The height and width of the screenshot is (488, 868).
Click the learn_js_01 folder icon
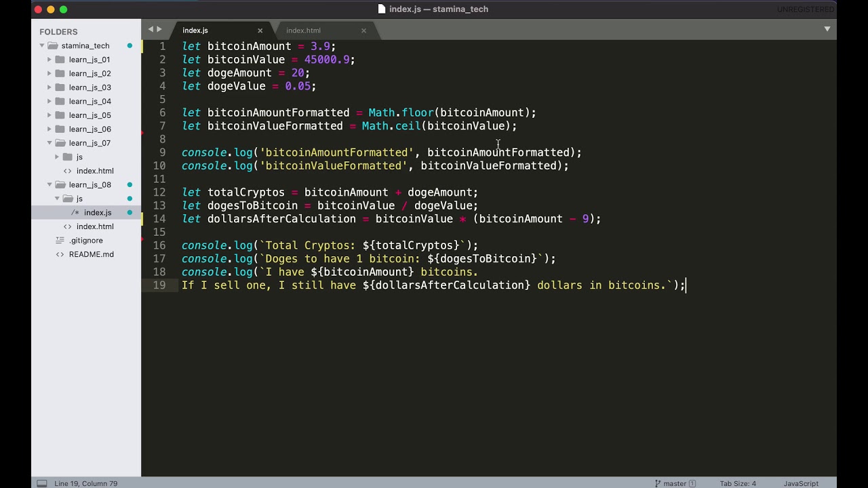[x=60, y=60]
